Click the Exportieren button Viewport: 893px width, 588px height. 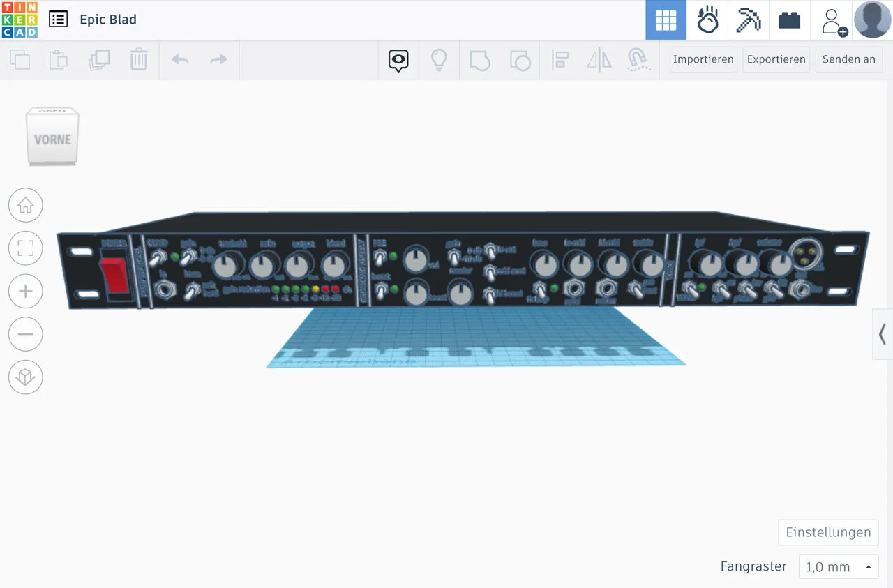pyautogui.click(x=776, y=59)
